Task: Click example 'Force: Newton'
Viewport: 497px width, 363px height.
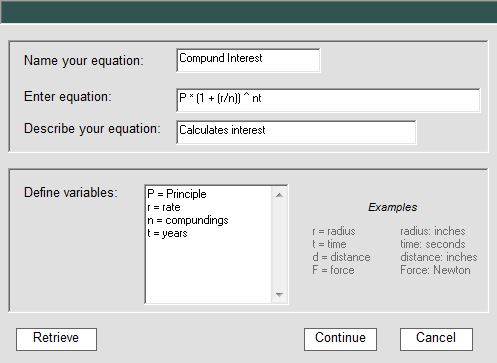Action: point(435,270)
